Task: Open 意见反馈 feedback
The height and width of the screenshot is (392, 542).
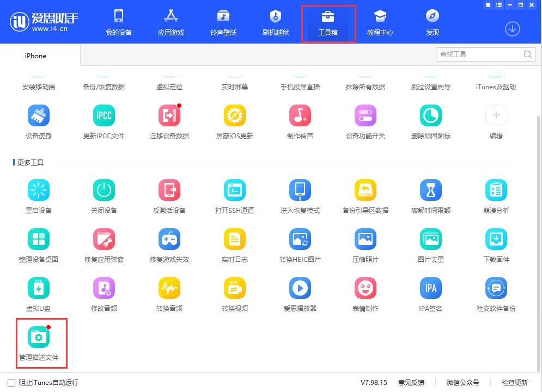Action: (412, 383)
